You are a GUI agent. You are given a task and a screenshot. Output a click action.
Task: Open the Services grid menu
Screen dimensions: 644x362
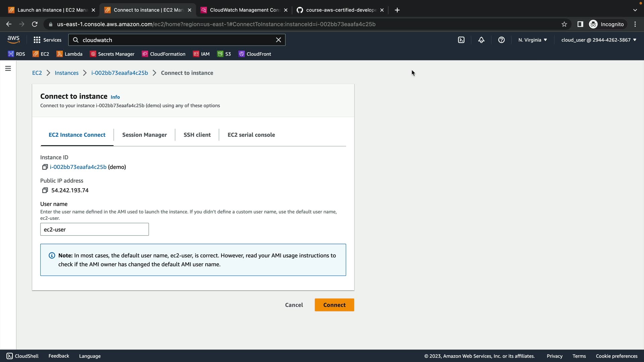47,40
